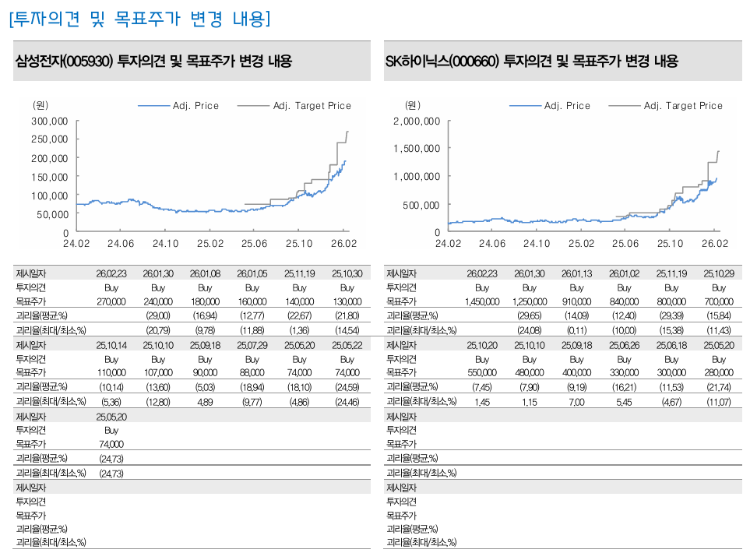
Task: Select the SK하이닉스(000660) section heading
Action: (531, 62)
